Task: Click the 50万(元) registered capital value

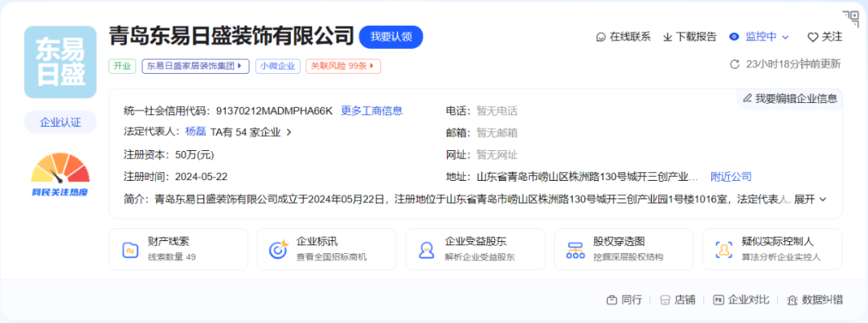Action: (x=194, y=155)
